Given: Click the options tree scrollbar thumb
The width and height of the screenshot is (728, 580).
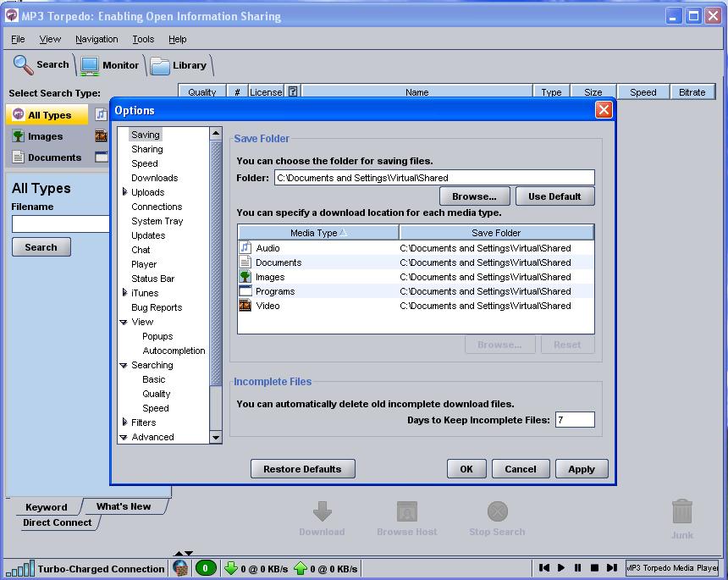Looking at the screenshot, I should [215, 263].
